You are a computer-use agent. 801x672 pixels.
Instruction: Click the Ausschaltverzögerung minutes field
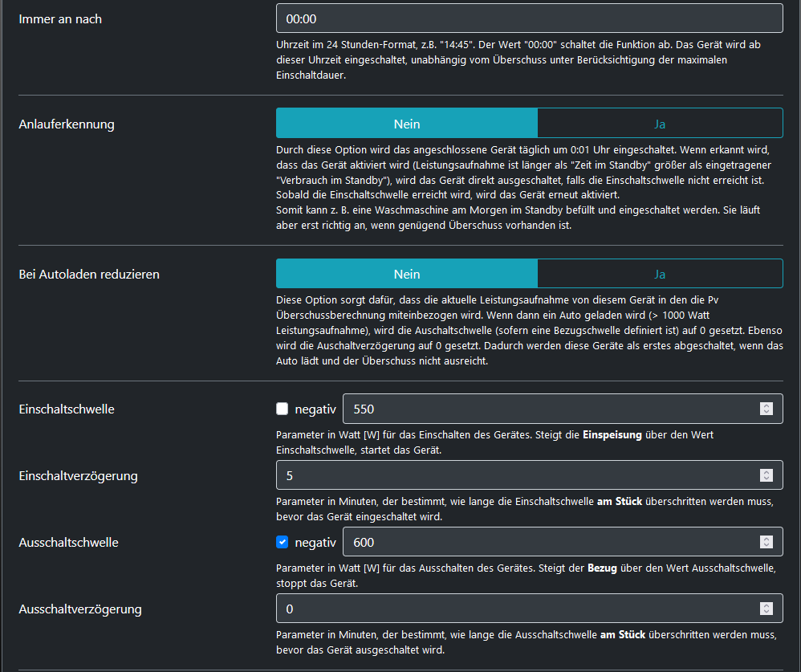click(x=514, y=609)
